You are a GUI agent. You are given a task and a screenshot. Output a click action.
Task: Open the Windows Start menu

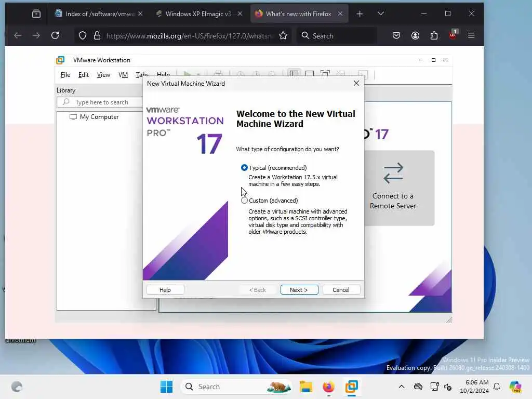(166, 387)
